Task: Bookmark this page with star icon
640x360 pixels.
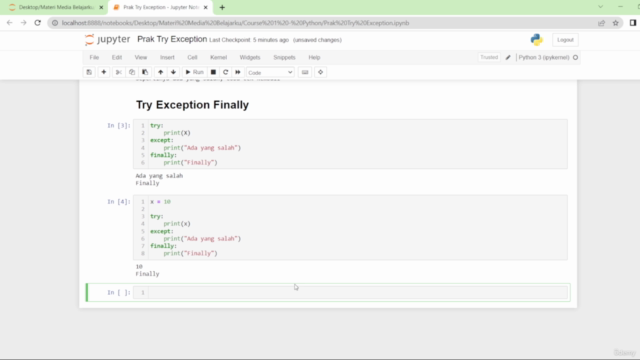Action: click(616, 23)
